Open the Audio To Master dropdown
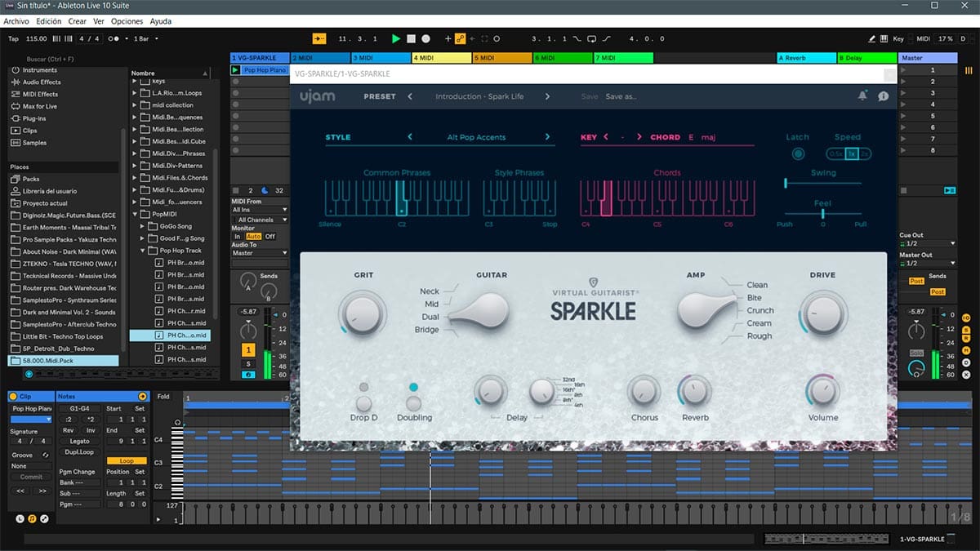 pos(260,253)
